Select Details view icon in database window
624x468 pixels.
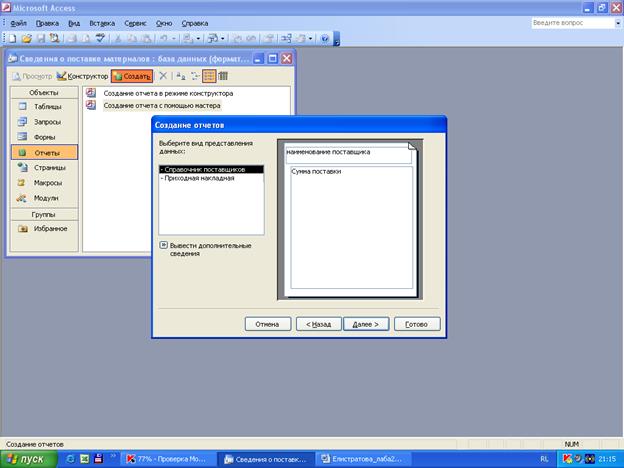tap(223, 76)
